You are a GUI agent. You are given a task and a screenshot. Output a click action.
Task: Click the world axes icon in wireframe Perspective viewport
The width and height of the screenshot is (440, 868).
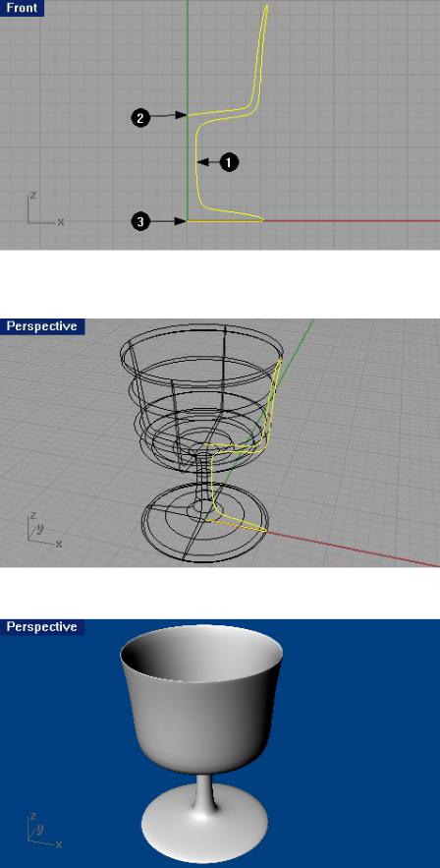click(x=43, y=529)
